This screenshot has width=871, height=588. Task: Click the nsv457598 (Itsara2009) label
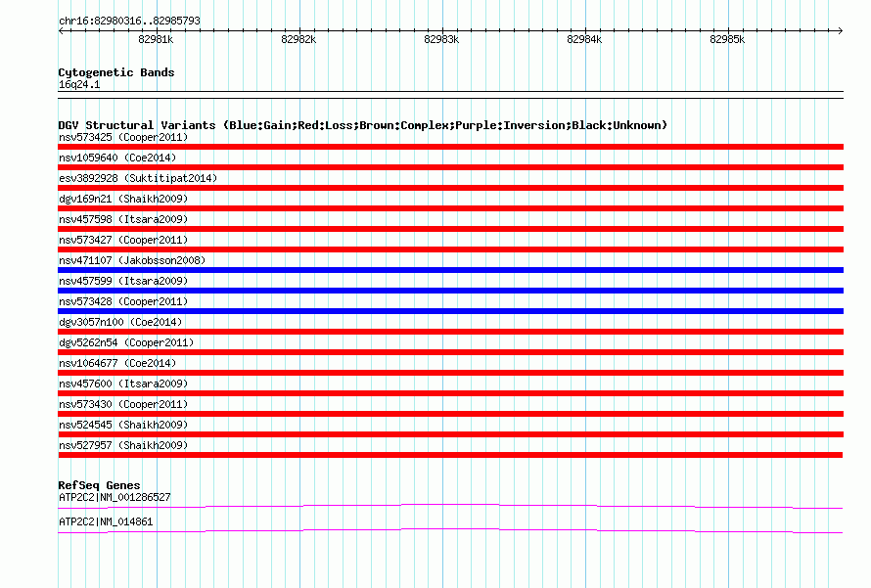pos(123,219)
